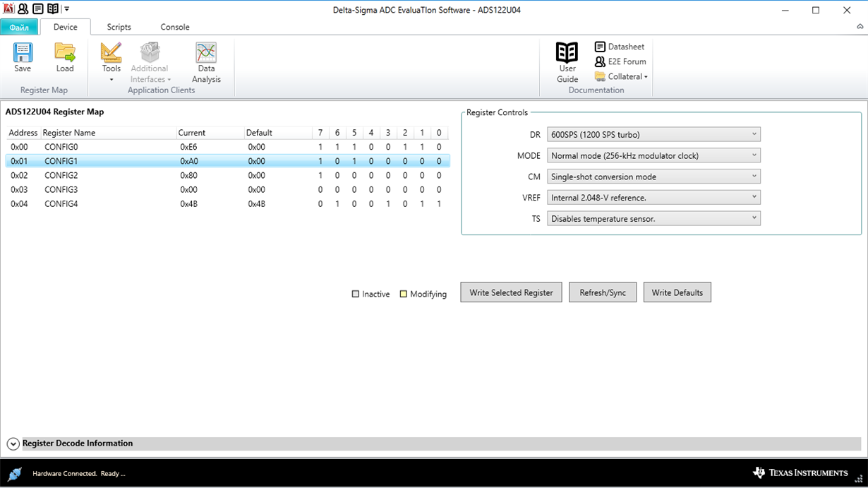Screen dimensions: 868x488
Task: Click address 0x03 cell
Action: [x=18, y=189]
